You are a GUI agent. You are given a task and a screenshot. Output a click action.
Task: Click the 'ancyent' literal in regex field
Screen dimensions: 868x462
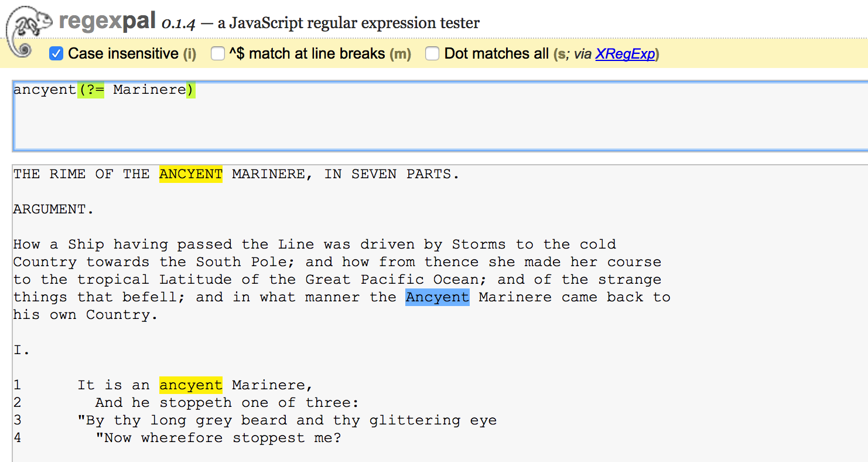[x=45, y=90]
